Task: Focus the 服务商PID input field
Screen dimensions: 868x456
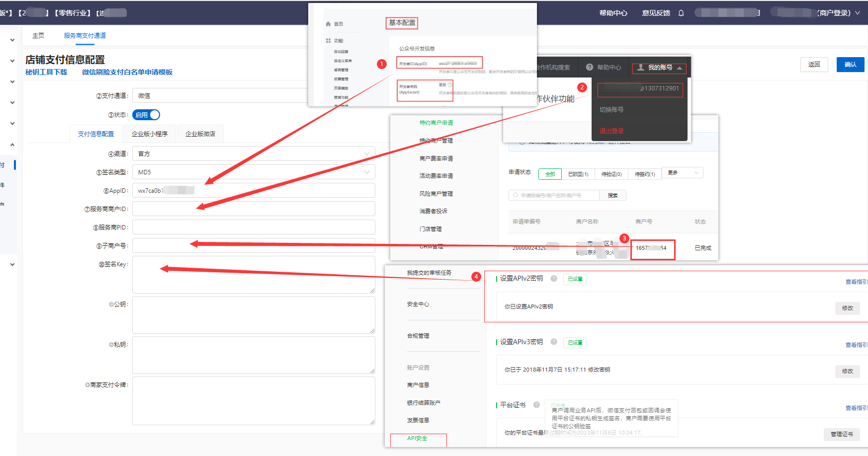Action: pos(254,228)
